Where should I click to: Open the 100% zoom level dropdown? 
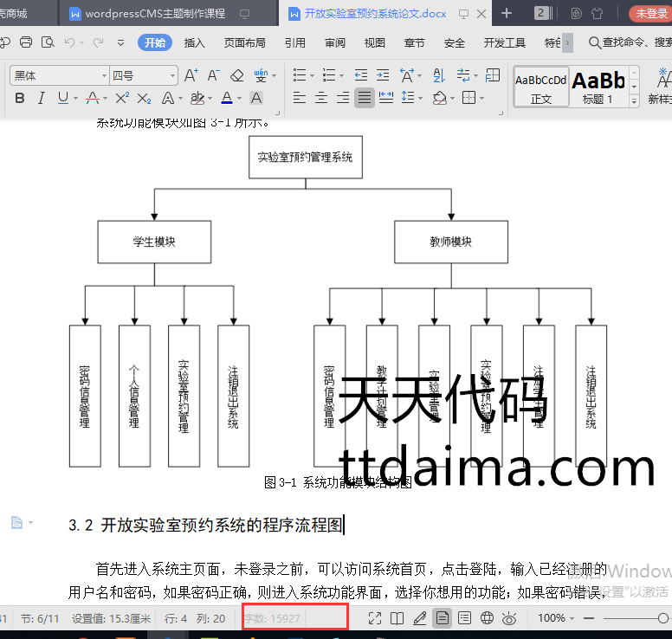click(552, 618)
